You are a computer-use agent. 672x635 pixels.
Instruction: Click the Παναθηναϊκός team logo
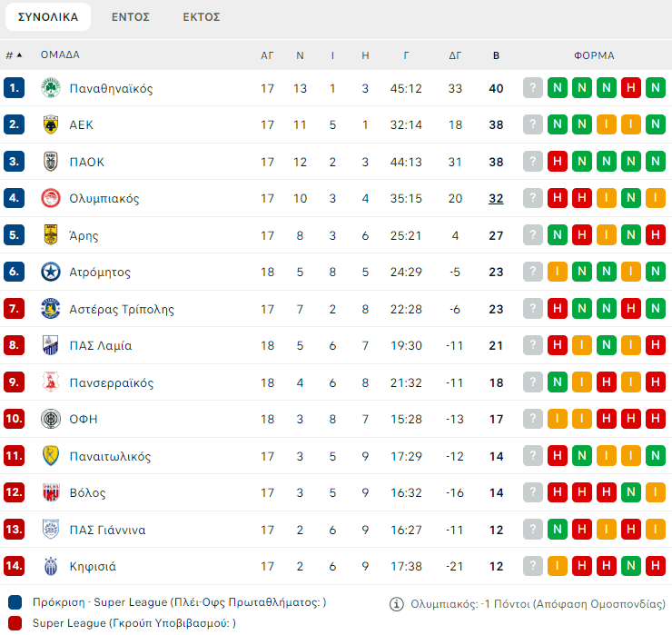pos(50,88)
